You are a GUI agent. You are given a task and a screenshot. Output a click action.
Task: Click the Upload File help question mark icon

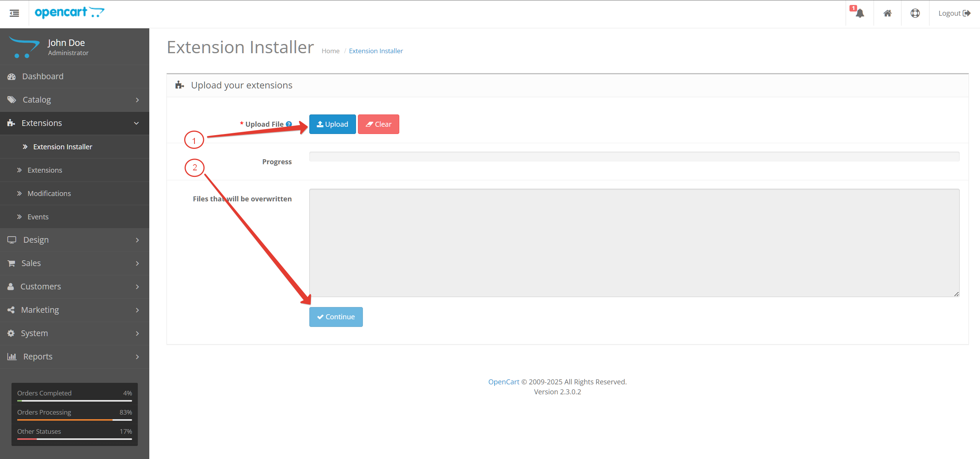[289, 124]
